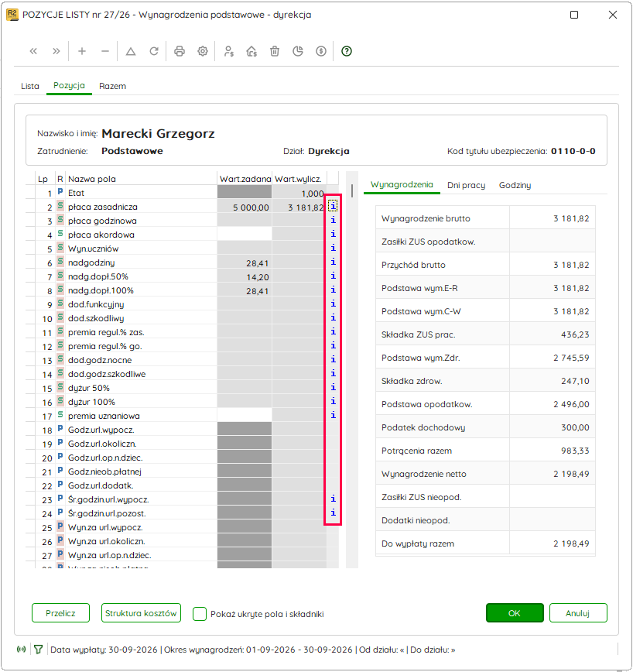Go to next record with double-right arrows
This screenshot has width=633, height=672.
click(x=56, y=51)
